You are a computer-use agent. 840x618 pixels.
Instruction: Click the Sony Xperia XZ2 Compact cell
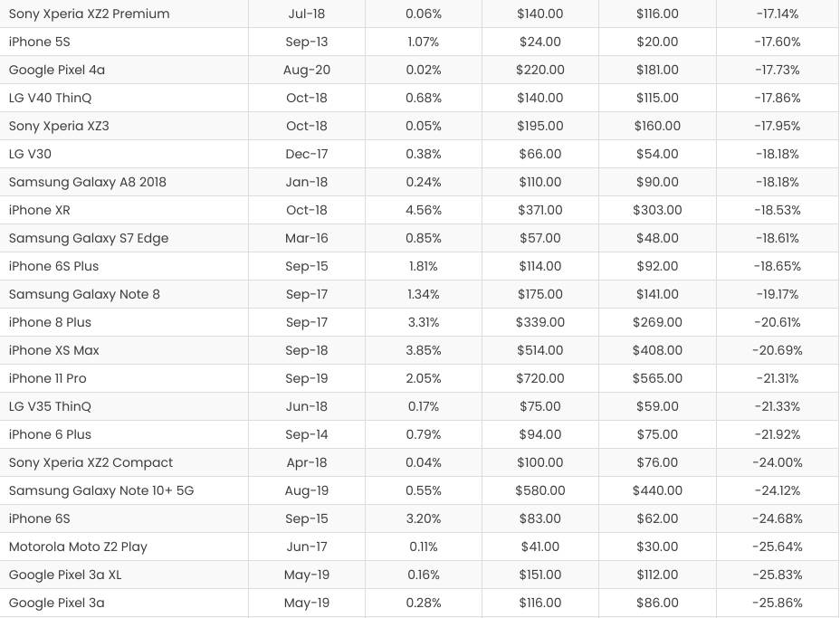91,462
